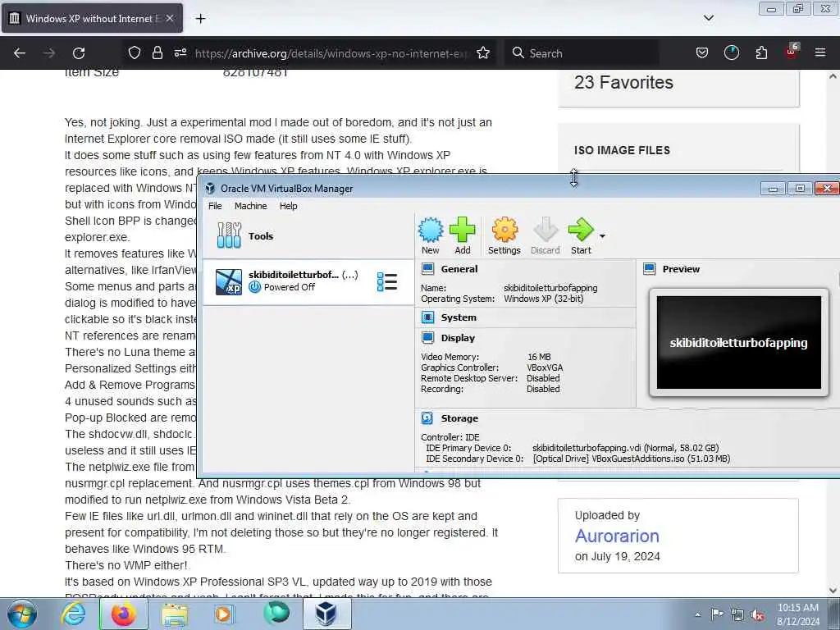Open skibiditoiletturbofapping VM list menu icon
The width and height of the screenshot is (840, 630).
click(387, 282)
